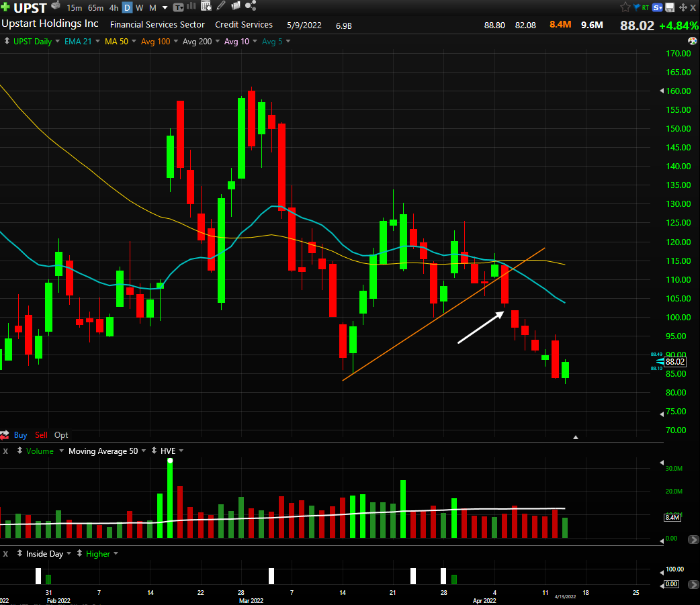Toggle the blue flag icon

click(x=637, y=7)
